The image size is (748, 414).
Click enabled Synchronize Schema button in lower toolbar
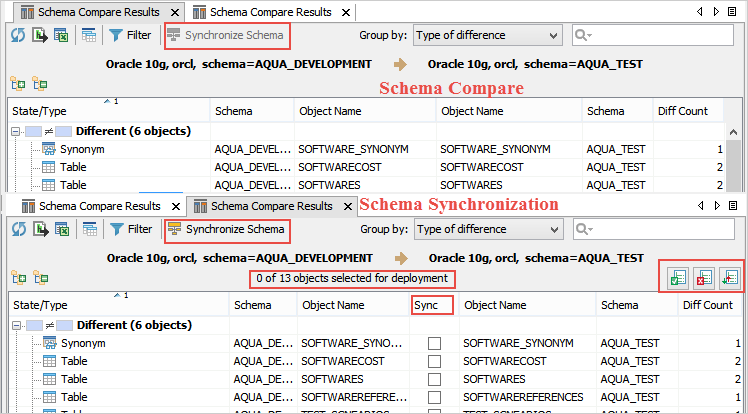click(226, 230)
